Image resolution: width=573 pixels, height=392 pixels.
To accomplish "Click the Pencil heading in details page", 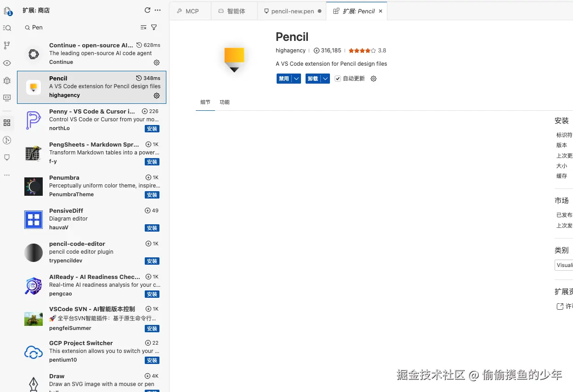I will [x=292, y=37].
